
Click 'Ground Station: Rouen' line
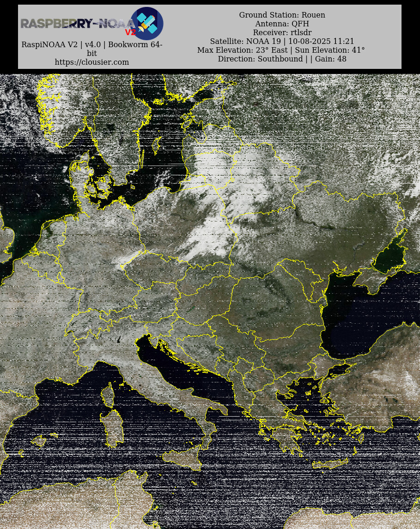[x=282, y=15]
